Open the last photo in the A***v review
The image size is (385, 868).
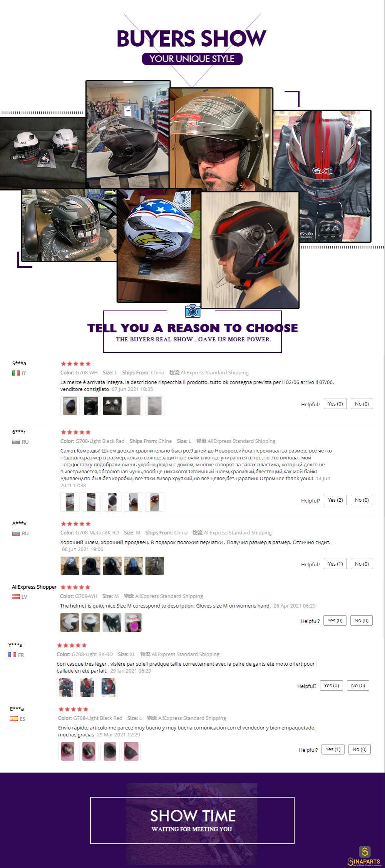click(x=154, y=566)
